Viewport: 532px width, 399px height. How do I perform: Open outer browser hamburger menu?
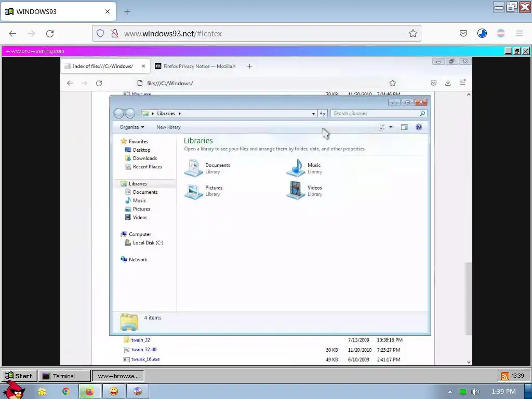coord(520,33)
